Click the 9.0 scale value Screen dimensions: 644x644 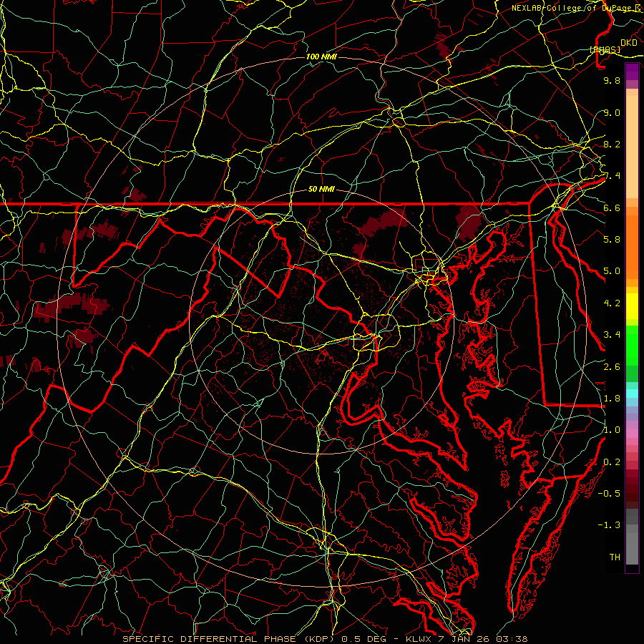pos(612,112)
